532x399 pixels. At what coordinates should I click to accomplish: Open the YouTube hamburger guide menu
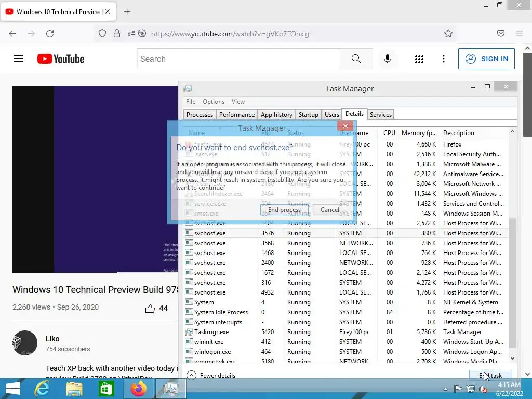[x=19, y=59]
